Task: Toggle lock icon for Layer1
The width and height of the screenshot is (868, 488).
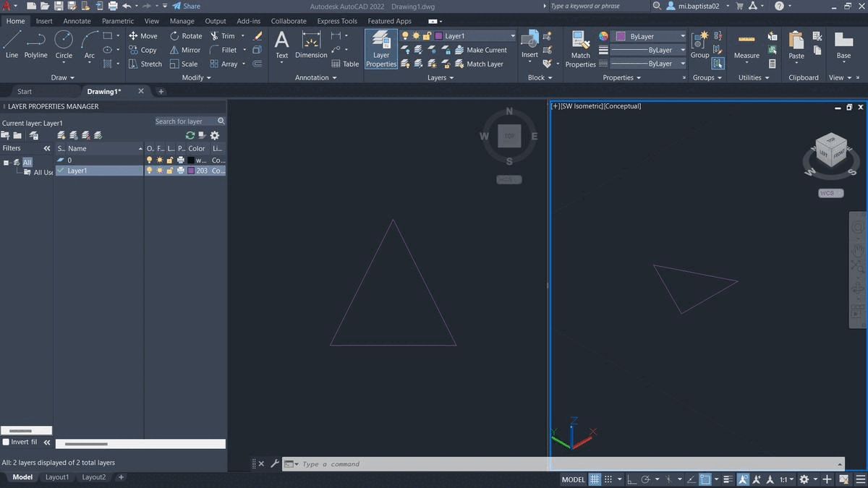Action: pos(170,171)
